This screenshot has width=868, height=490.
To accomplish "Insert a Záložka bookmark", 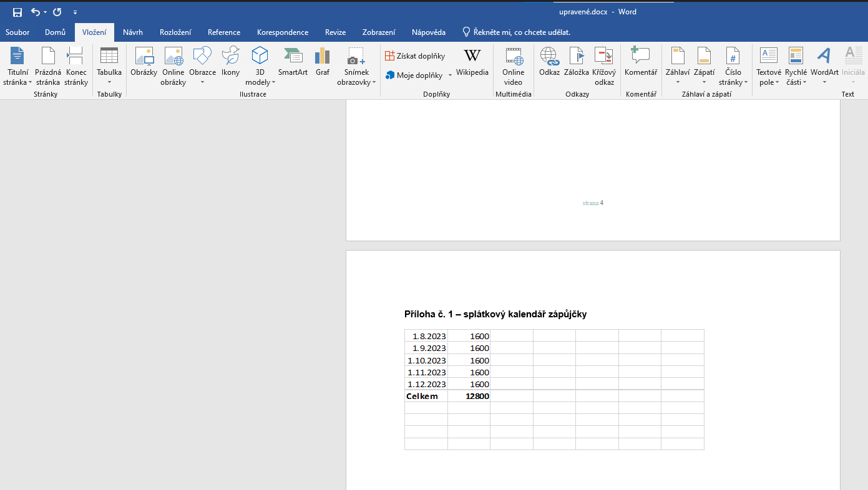I will pyautogui.click(x=576, y=62).
